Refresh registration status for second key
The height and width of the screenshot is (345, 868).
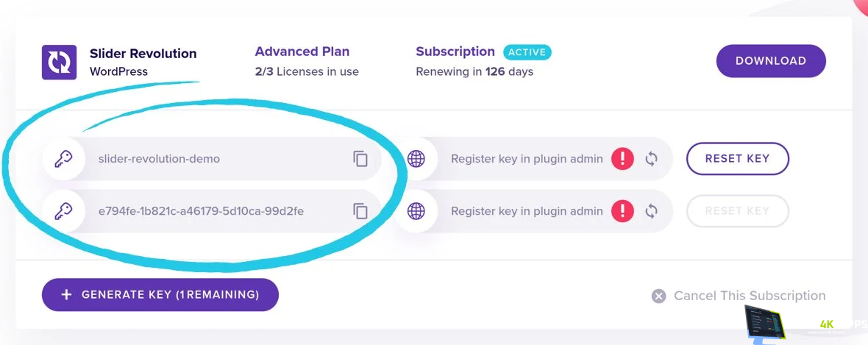(x=651, y=211)
